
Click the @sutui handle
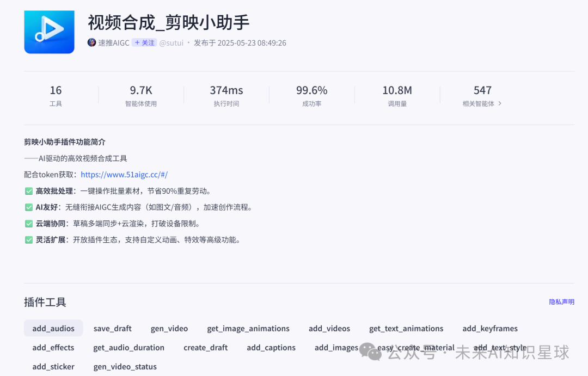pos(171,43)
